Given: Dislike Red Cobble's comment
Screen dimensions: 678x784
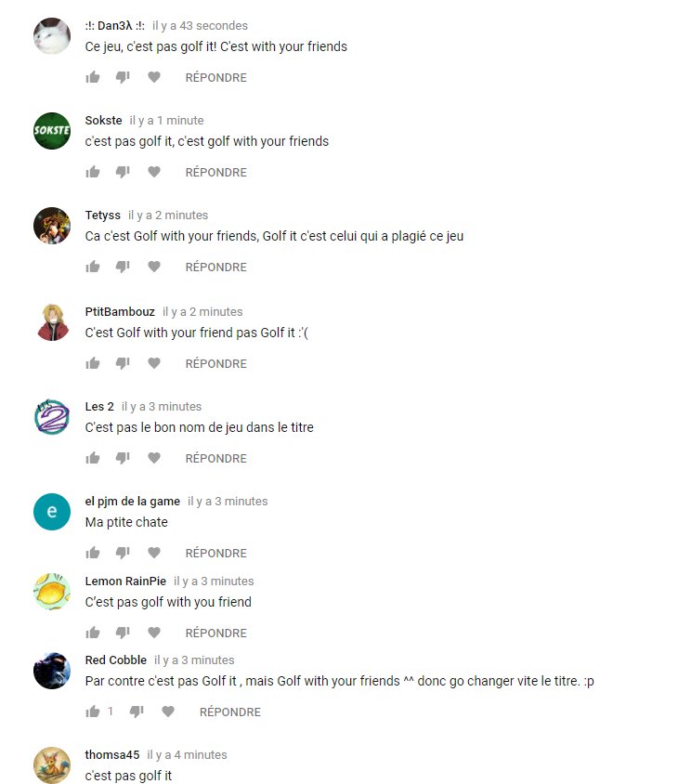Looking at the screenshot, I should pyautogui.click(x=137, y=712).
